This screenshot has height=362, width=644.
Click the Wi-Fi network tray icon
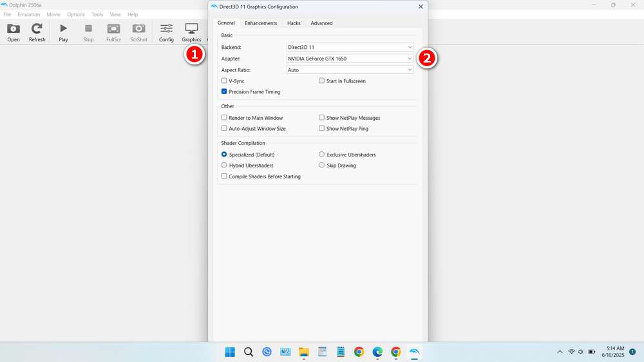click(x=571, y=352)
